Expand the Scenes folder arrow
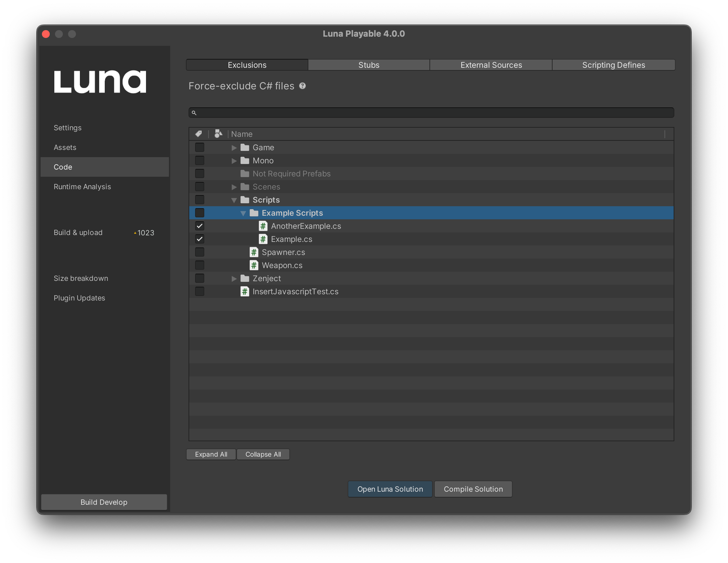The image size is (728, 563). click(234, 187)
